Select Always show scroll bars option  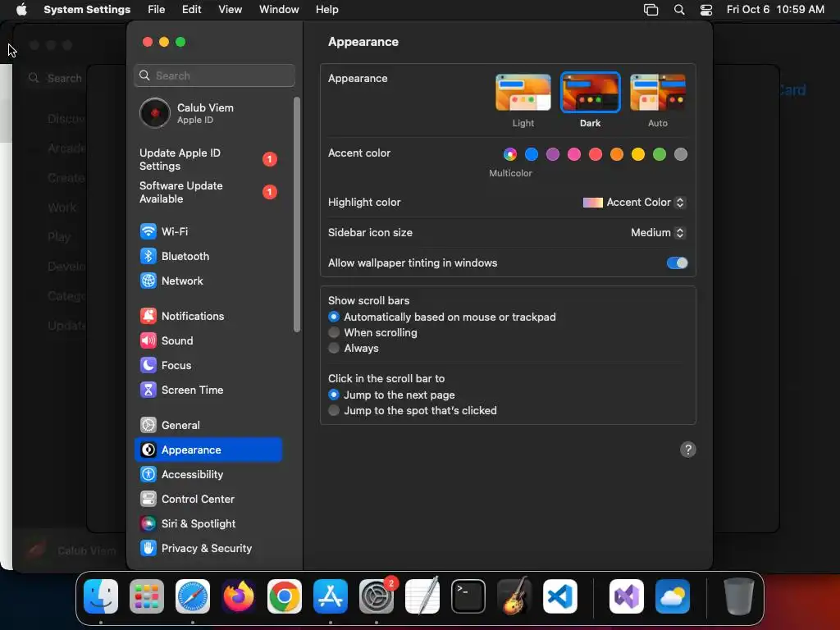point(334,348)
